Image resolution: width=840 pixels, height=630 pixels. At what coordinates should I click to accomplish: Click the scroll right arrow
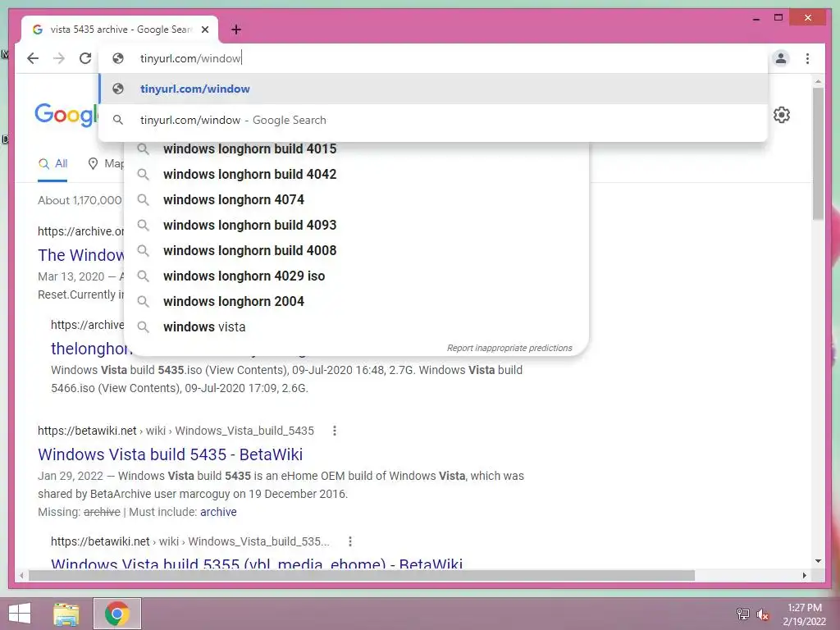804,575
